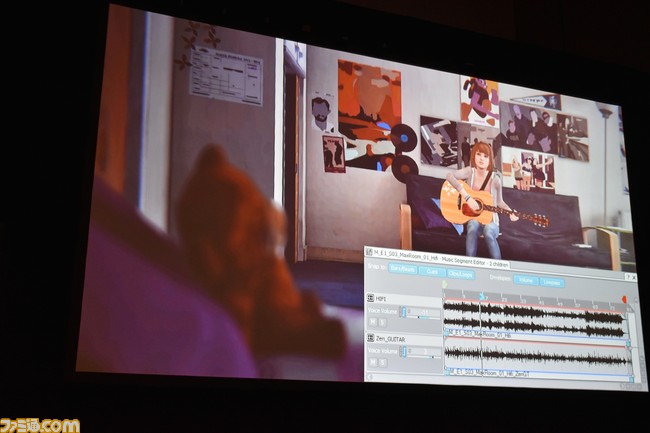The image size is (650, 433).
Task: Toggle Volume envelope display
Action: pos(526,280)
